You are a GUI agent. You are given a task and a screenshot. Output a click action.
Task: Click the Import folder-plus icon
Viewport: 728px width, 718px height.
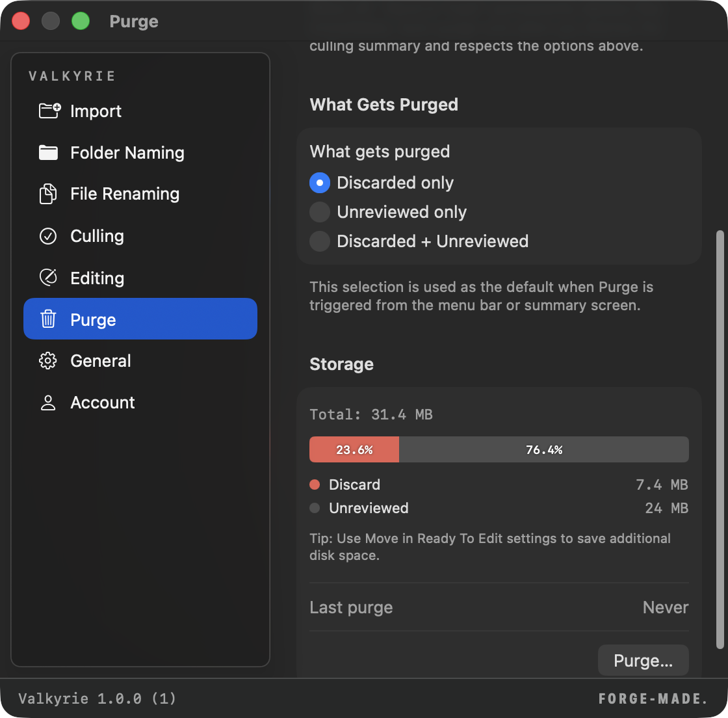pyautogui.click(x=49, y=111)
